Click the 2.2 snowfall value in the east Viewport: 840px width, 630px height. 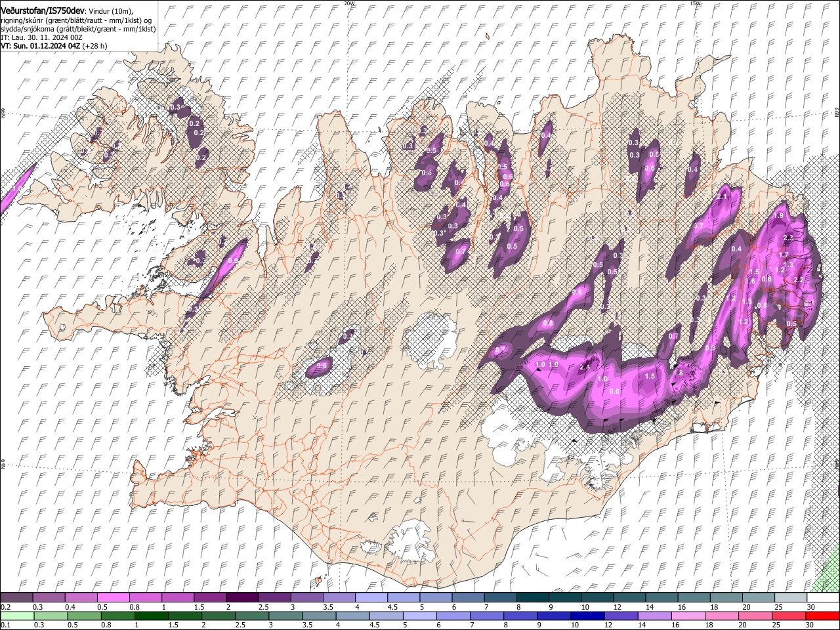(799, 280)
